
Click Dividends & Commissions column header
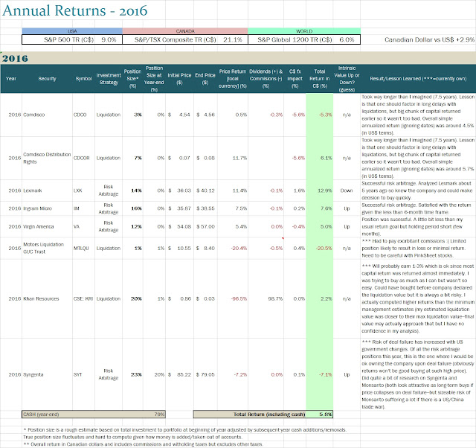tap(266, 79)
